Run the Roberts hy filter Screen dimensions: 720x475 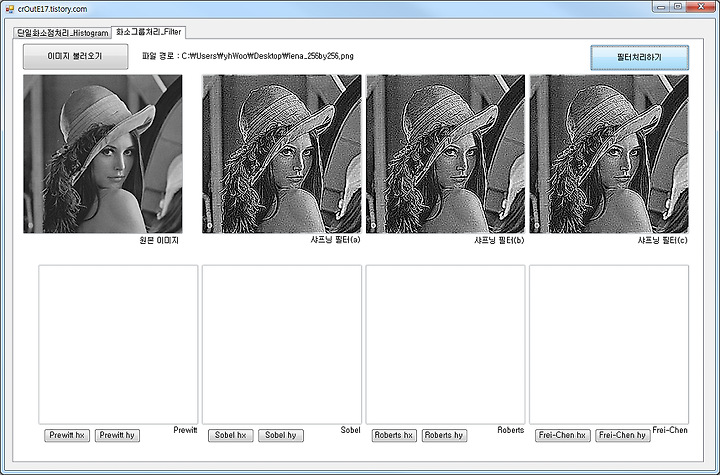(444, 435)
